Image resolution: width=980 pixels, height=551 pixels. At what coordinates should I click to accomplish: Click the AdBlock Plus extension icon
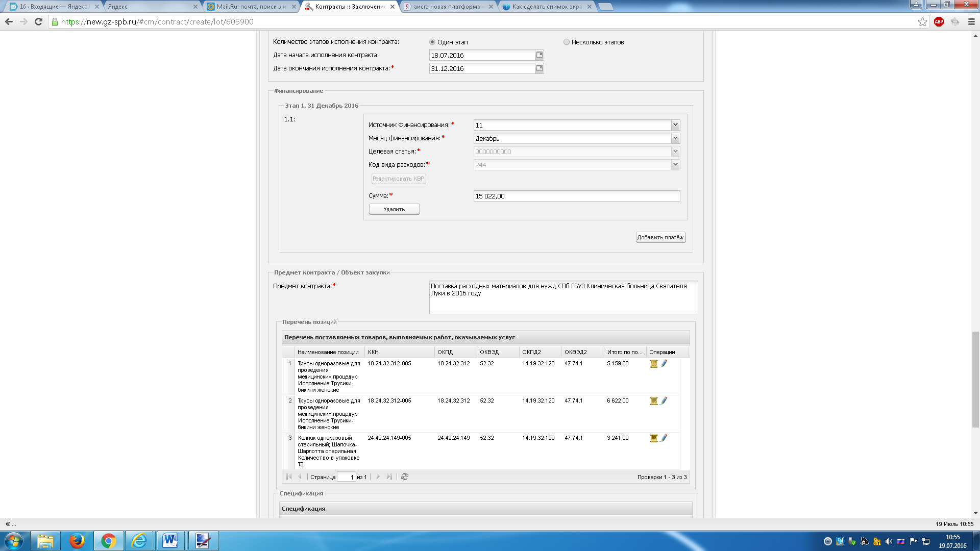point(939,22)
